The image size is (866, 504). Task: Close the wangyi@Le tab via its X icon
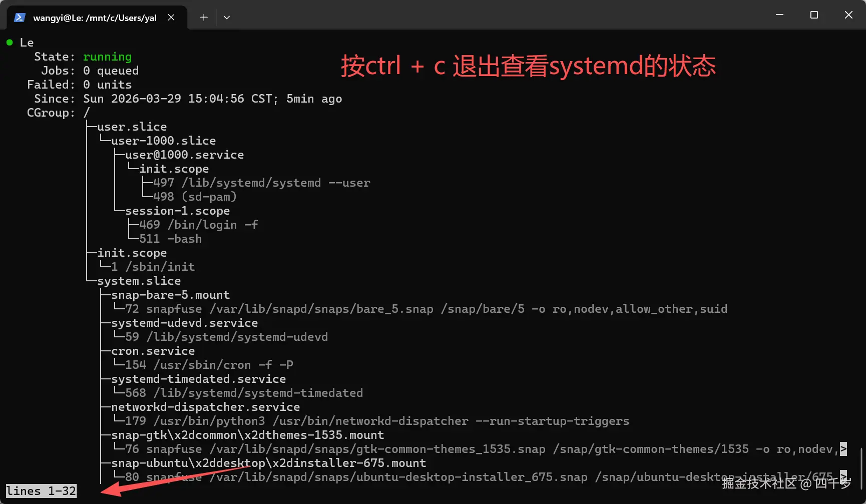[171, 17]
